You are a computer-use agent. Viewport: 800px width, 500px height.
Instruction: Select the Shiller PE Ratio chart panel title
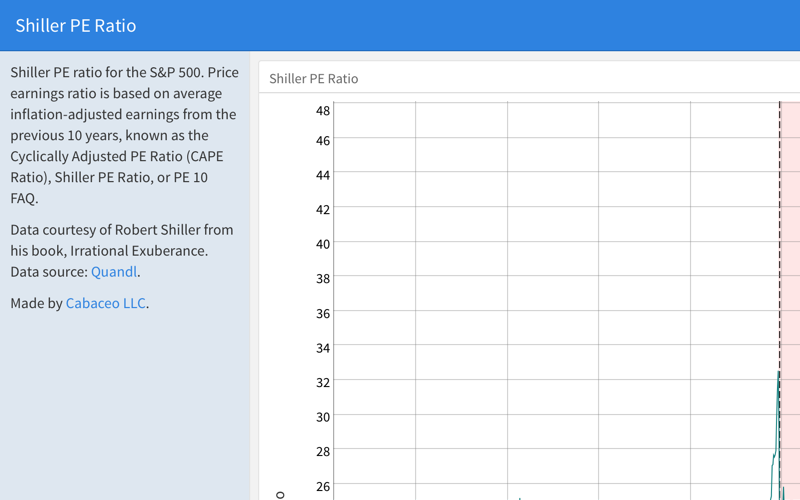click(x=314, y=79)
